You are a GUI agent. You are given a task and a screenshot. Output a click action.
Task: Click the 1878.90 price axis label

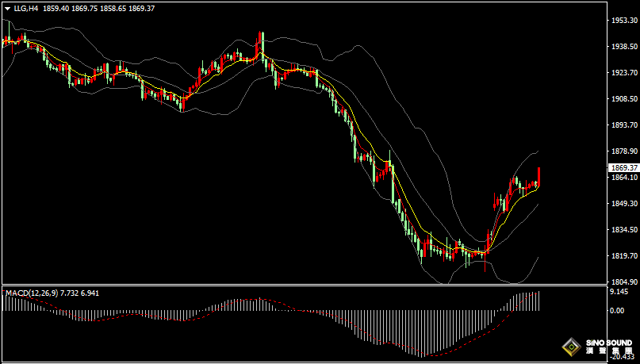[624, 151]
